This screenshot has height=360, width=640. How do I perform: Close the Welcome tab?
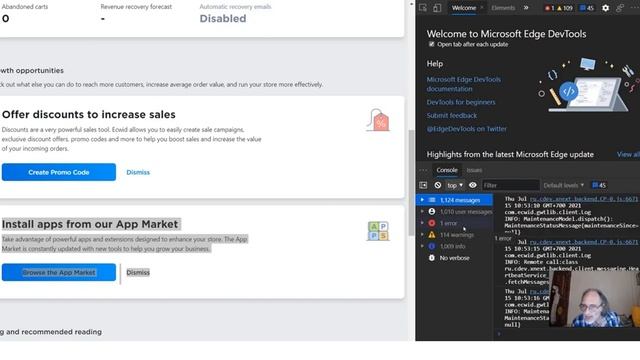tap(482, 8)
